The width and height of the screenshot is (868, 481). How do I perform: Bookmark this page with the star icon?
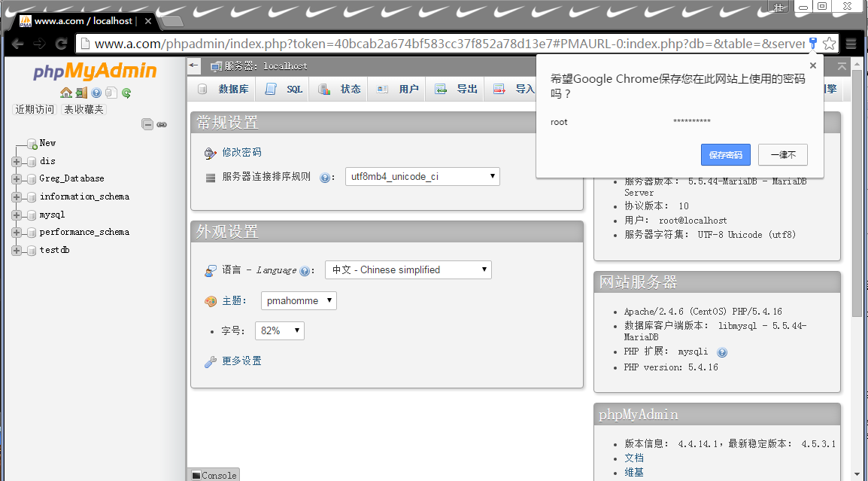pos(829,43)
